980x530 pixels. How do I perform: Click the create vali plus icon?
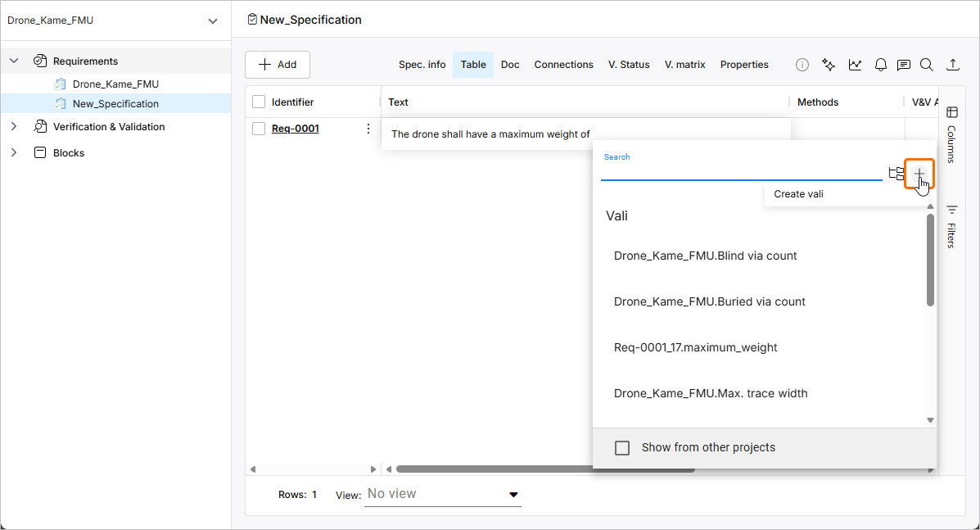pos(919,174)
